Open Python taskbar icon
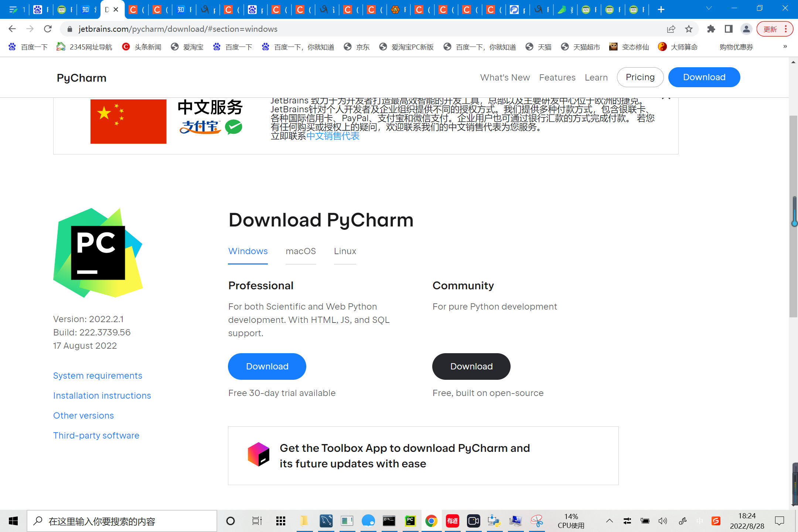Screen dimensions: 798x532 (494, 521)
